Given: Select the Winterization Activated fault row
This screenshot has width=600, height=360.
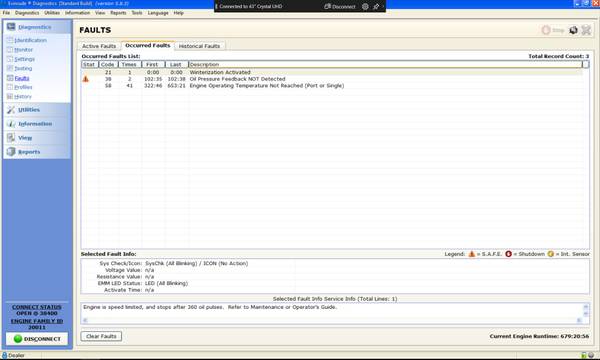Looking at the screenshot, I should tap(332, 72).
